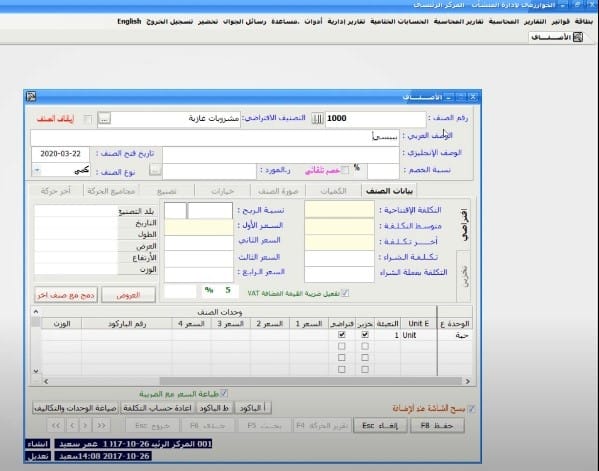Select the بيانات الصنف (item data) tab
599x471 pixels.
click(389, 191)
